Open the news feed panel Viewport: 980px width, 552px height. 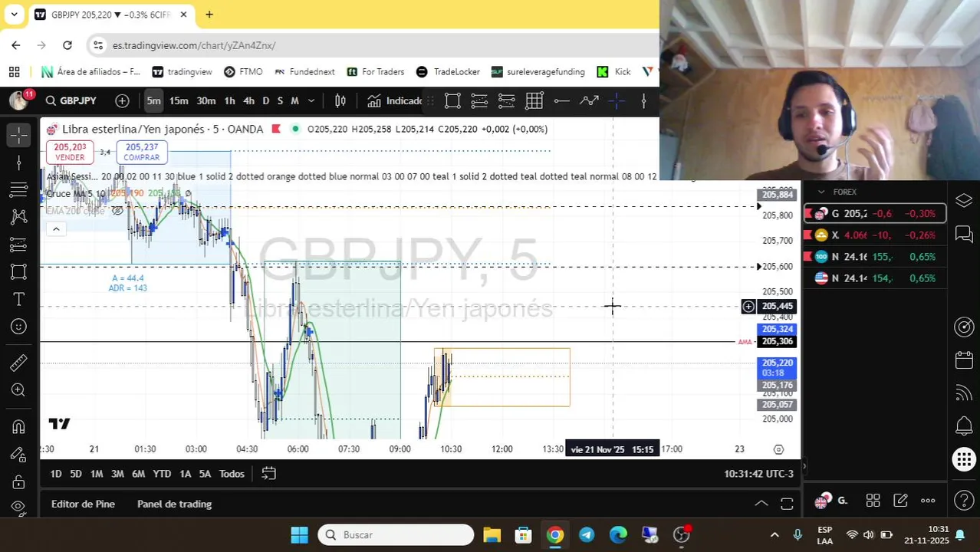click(x=964, y=393)
